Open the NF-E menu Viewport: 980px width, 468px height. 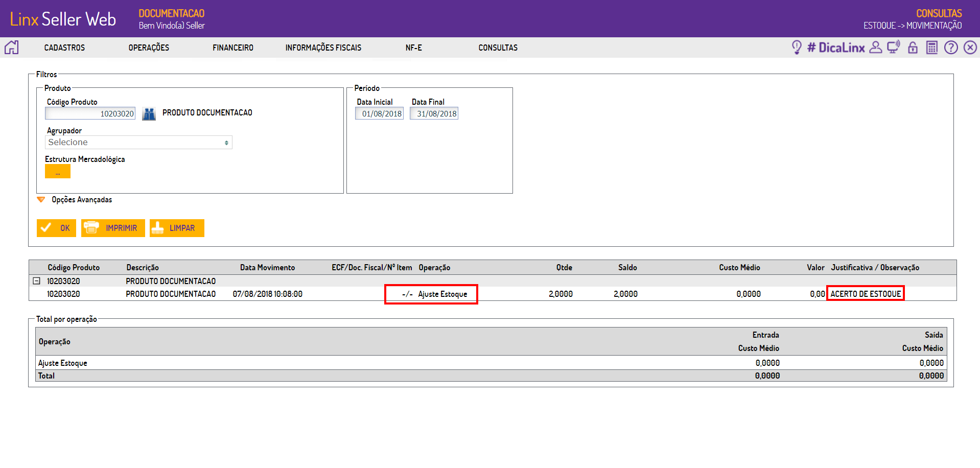[414, 48]
